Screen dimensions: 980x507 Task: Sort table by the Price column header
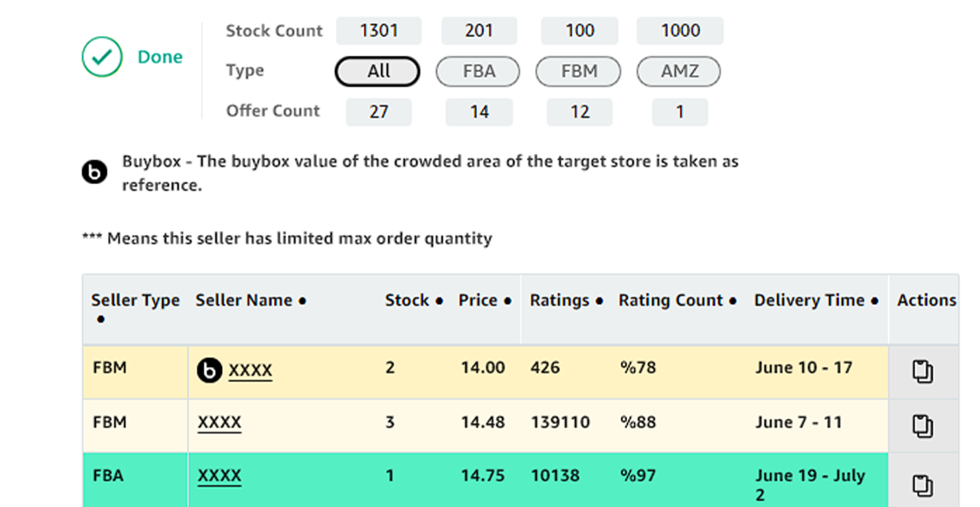point(484,301)
